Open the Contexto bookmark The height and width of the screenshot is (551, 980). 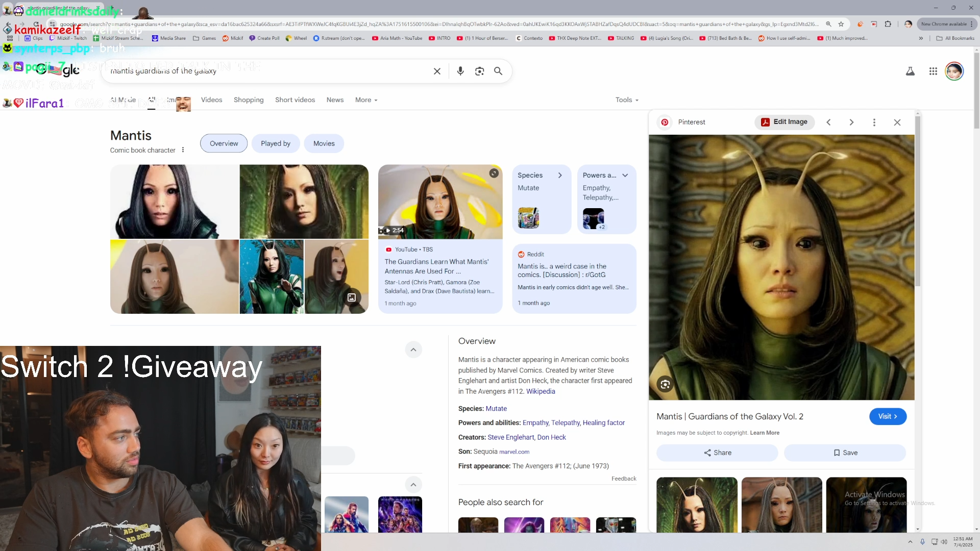[529, 38]
